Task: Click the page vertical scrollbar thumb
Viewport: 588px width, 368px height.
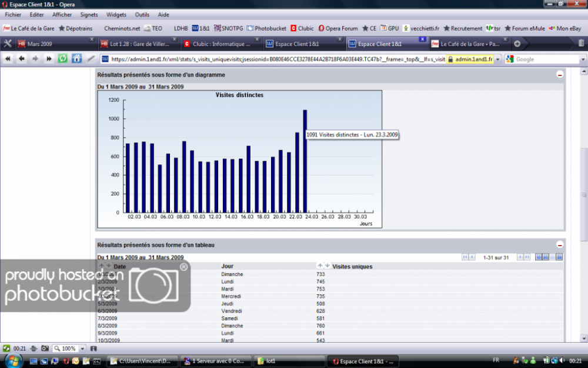Action: [x=583, y=194]
